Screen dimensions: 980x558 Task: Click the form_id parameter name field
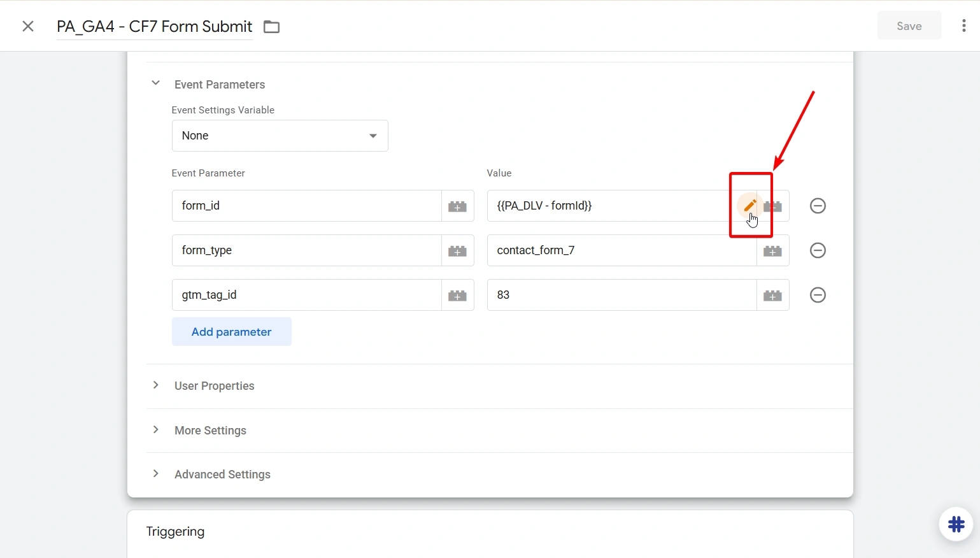click(306, 206)
